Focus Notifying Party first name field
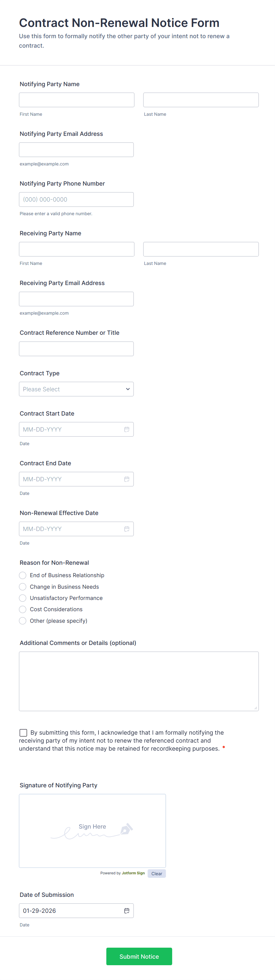Image resolution: width=275 pixels, height=980 pixels. point(77,100)
